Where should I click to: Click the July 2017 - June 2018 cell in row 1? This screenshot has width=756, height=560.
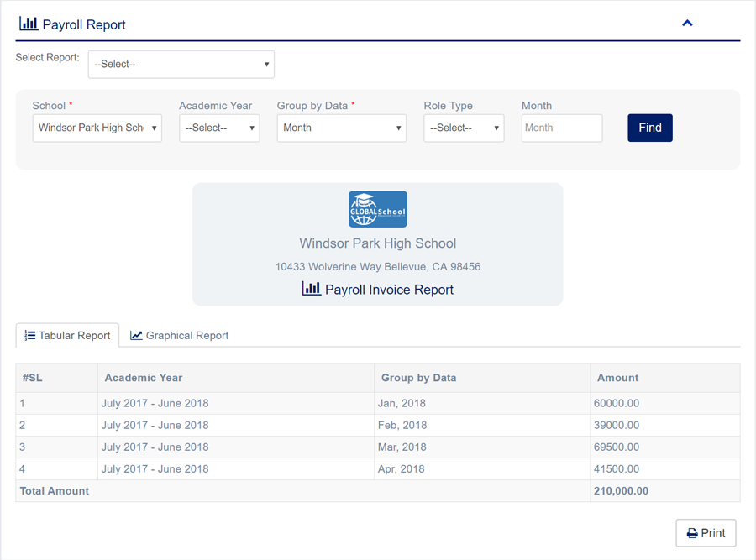pyautogui.click(x=236, y=403)
